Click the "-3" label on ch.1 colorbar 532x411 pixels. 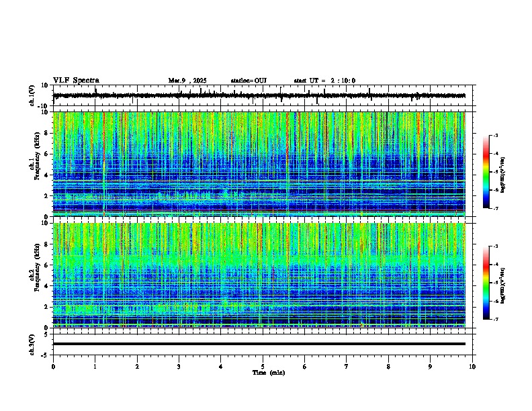point(495,136)
